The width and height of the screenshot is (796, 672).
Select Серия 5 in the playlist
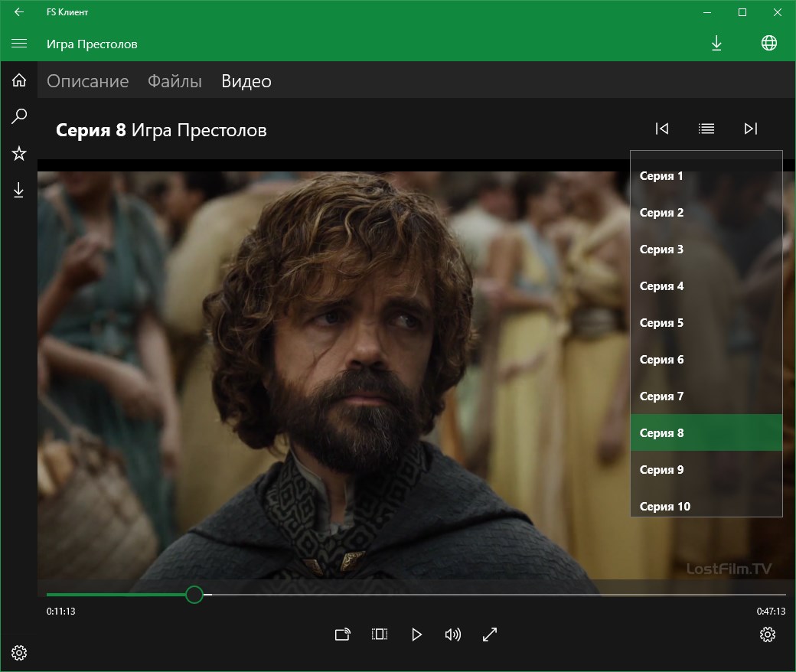706,323
